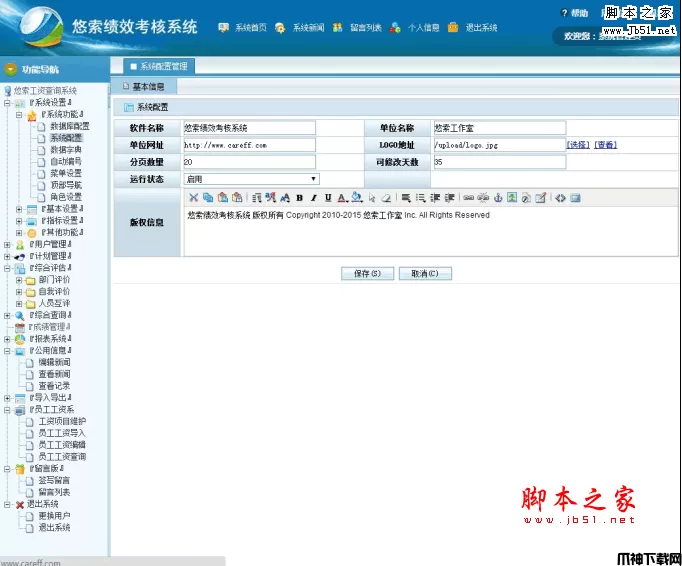Viewport: 682px width, 566px height.
Task: Collapse the 综合评估 tree node
Action: pyautogui.click(x=8, y=268)
